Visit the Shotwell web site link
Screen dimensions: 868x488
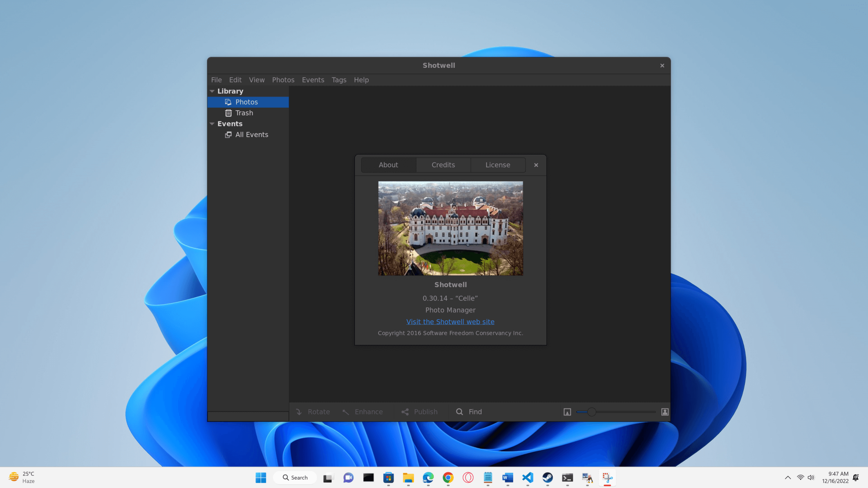[x=450, y=322]
